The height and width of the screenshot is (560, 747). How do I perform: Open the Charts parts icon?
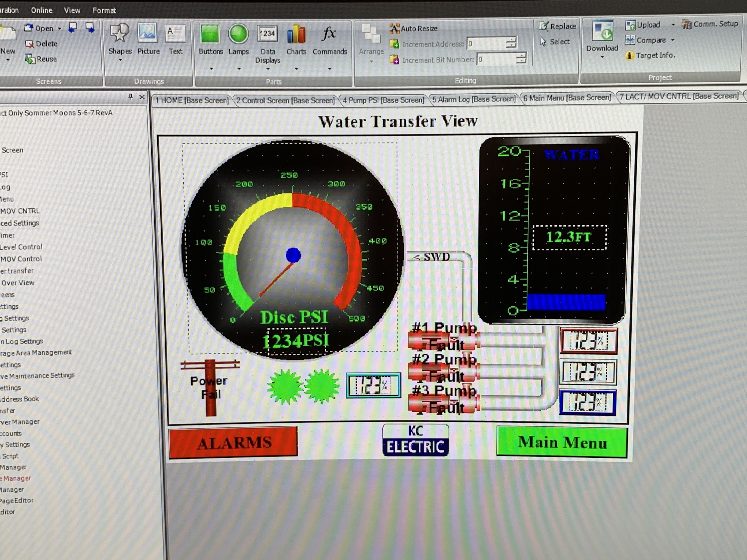[296, 34]
